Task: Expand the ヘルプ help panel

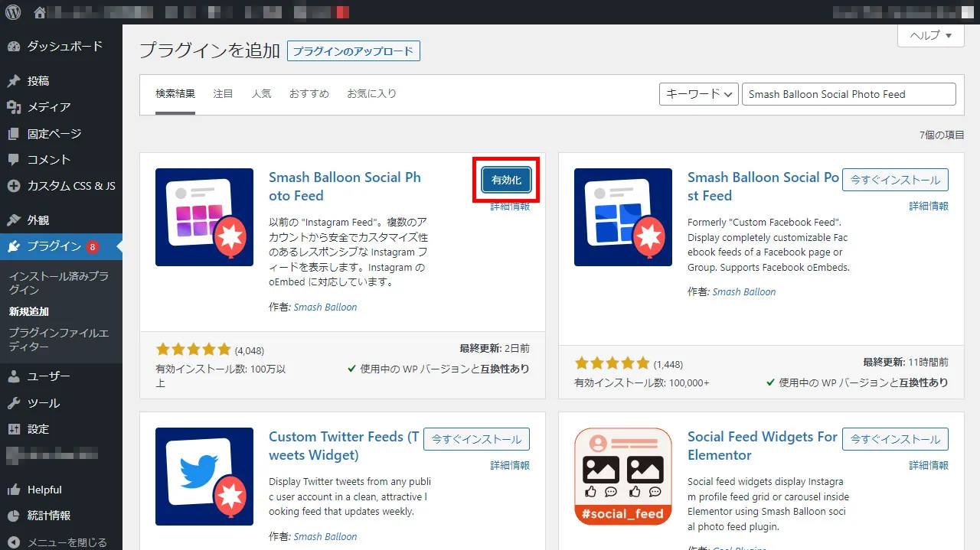Action: point(930,36)
